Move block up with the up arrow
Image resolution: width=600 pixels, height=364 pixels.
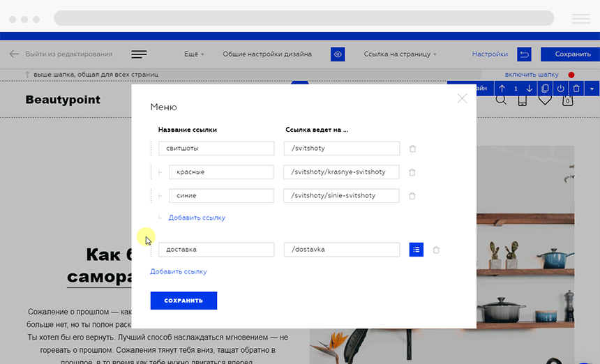[502, 89]
